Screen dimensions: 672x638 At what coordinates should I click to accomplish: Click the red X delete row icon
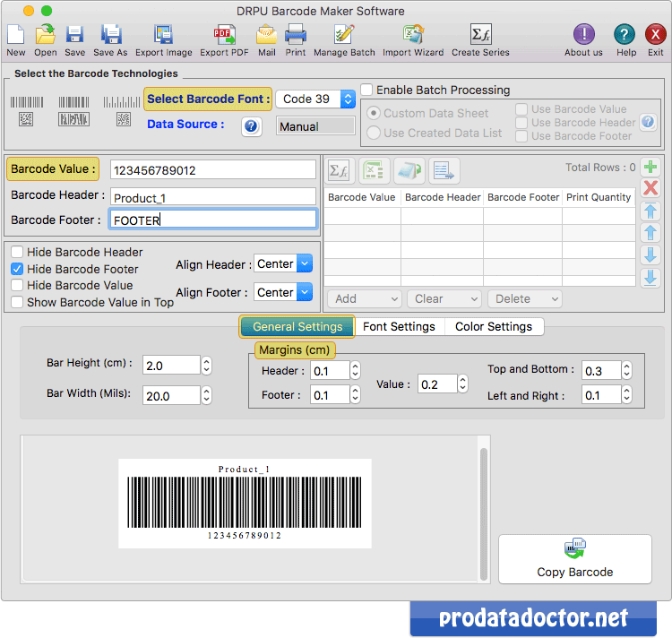click(650, 187)
